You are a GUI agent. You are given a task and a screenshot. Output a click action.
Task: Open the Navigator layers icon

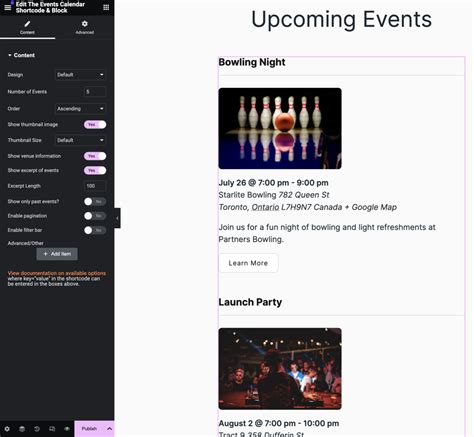[22, 429]
